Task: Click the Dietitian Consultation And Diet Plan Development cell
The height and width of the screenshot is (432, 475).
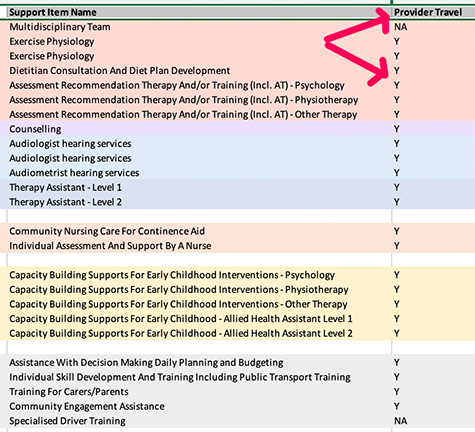Action: [x=199, y=71]
